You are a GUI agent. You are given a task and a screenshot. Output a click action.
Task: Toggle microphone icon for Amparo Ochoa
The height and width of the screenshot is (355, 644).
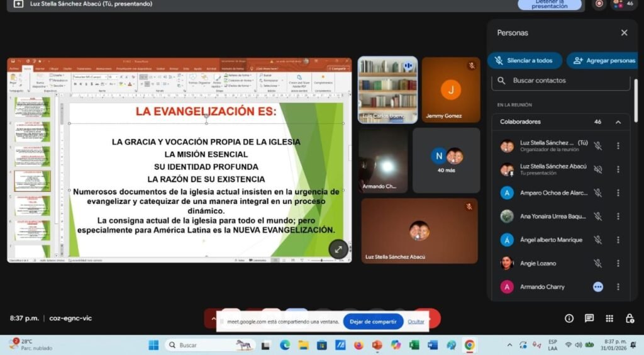(x=597, y=193)
